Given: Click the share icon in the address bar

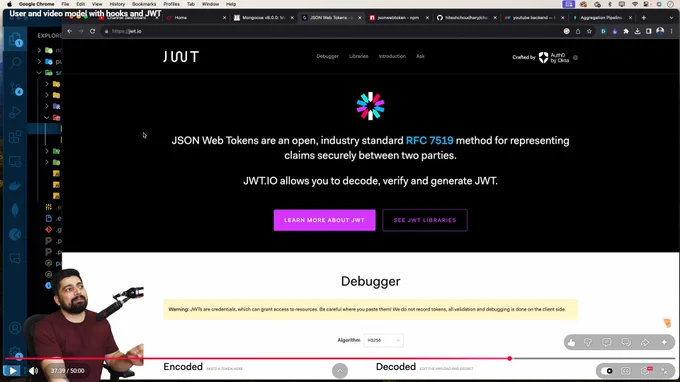Looking at the screenshot, I should (578, 31).
